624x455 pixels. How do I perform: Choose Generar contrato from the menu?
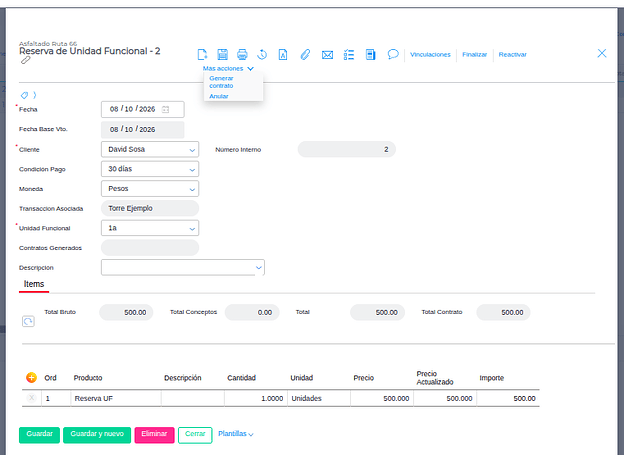tap(221, 82)
